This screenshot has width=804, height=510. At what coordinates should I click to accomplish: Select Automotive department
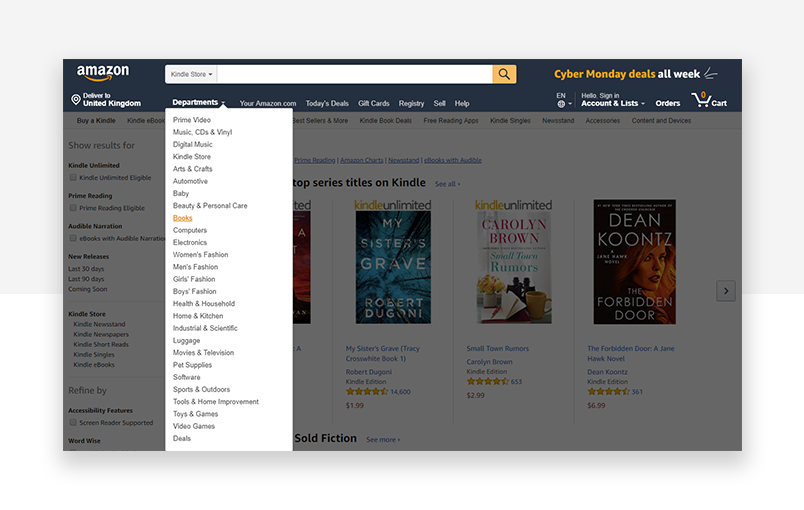coord(190,181)
